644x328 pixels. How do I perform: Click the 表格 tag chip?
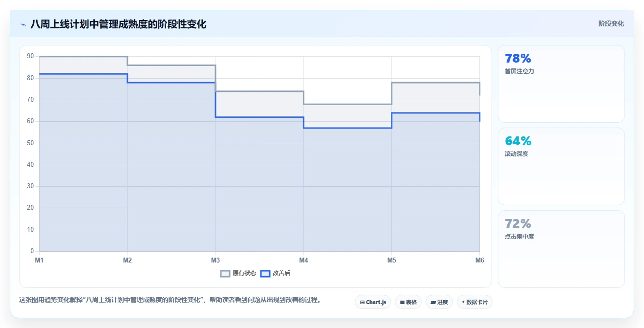[408, 302]
